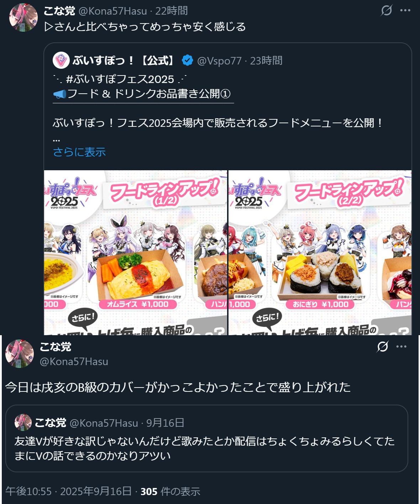Image resolution: width=420 pixels, height=504 pixels.
Task: Open food lineup 1/2 image
Action: (136, 253)
